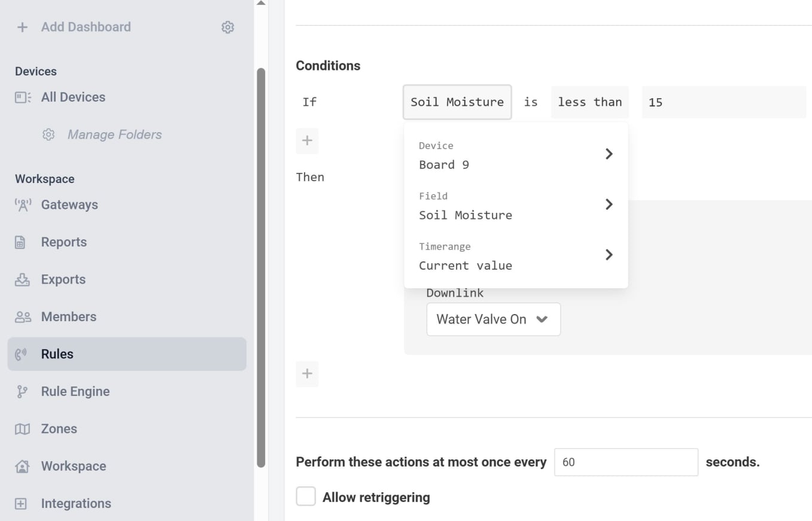Open Gateways via its antenna icon
The image size is (812, 521).
[x=22, y=205]
